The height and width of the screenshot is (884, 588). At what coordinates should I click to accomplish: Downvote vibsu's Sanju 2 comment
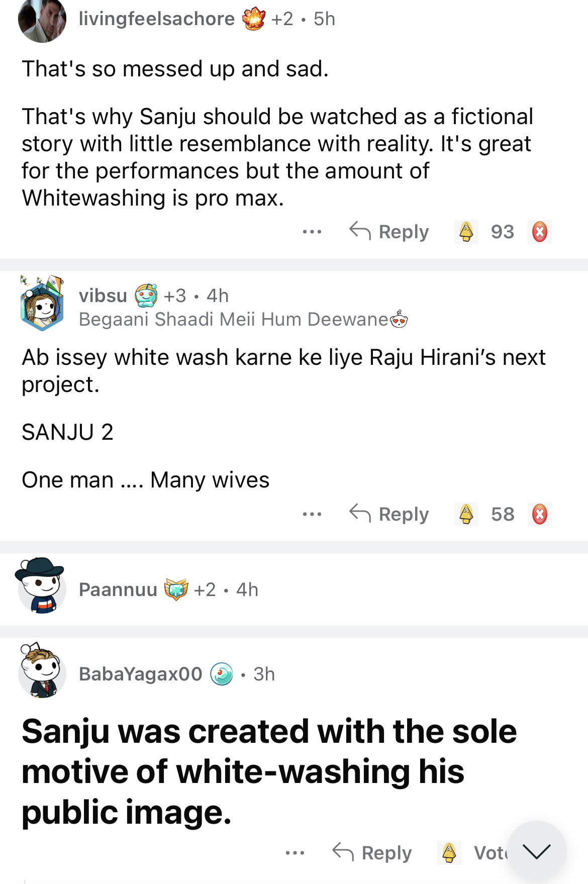point(539,514)
